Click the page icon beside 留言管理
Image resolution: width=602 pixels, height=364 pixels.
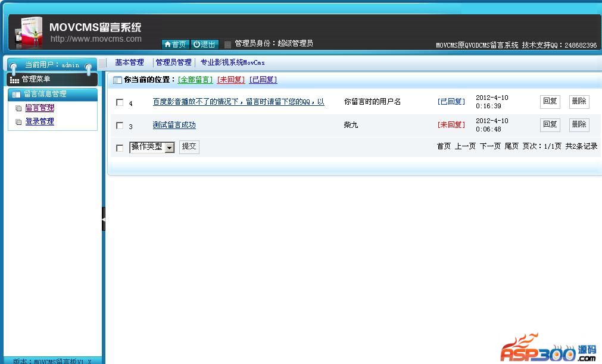pyautogui.click(x=18, y=108)
